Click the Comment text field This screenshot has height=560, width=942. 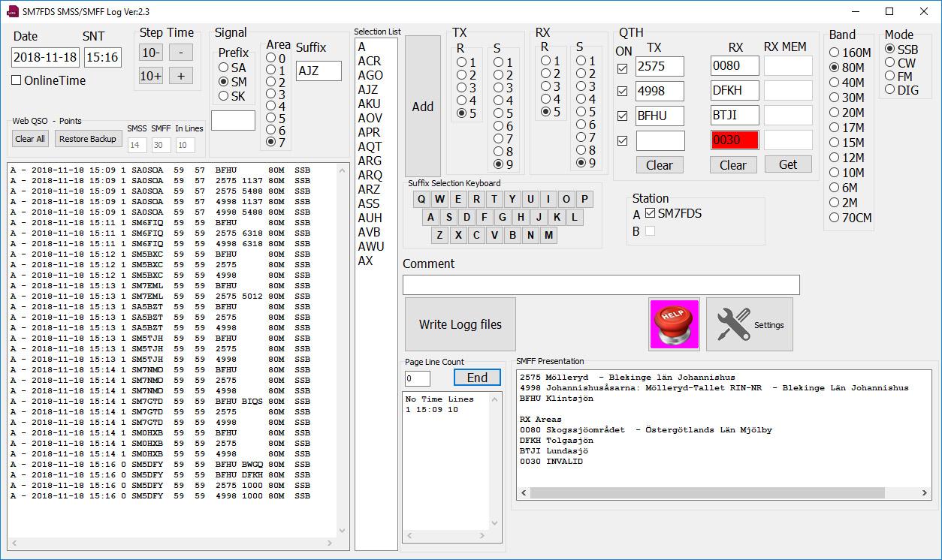point(600,285)
